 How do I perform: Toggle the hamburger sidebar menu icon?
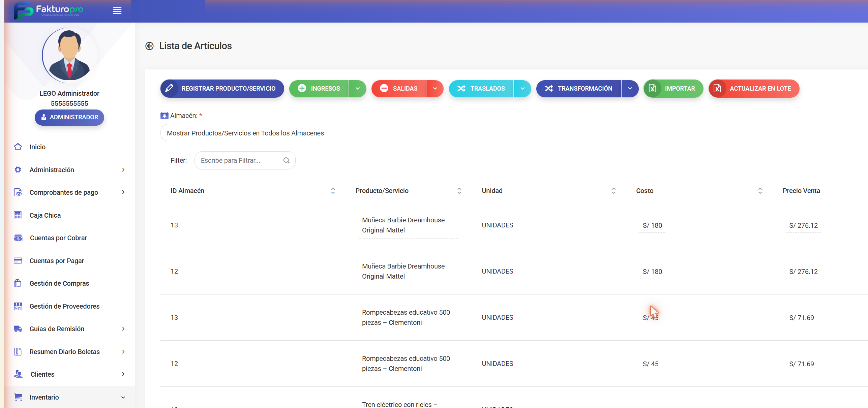[117, 11]
